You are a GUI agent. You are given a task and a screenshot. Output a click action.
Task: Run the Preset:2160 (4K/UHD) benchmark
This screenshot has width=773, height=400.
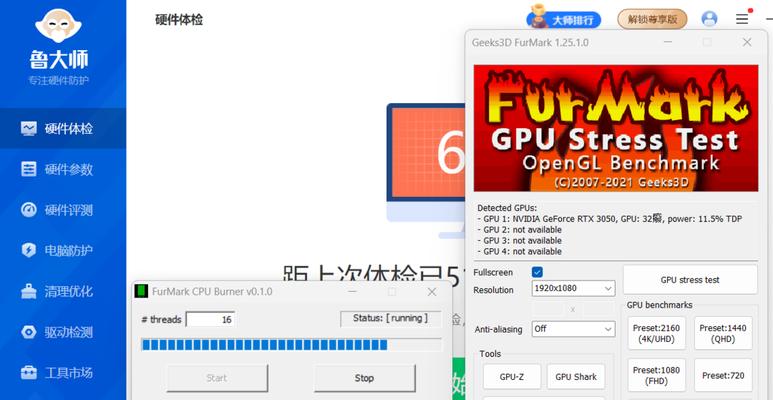(656, 333)
